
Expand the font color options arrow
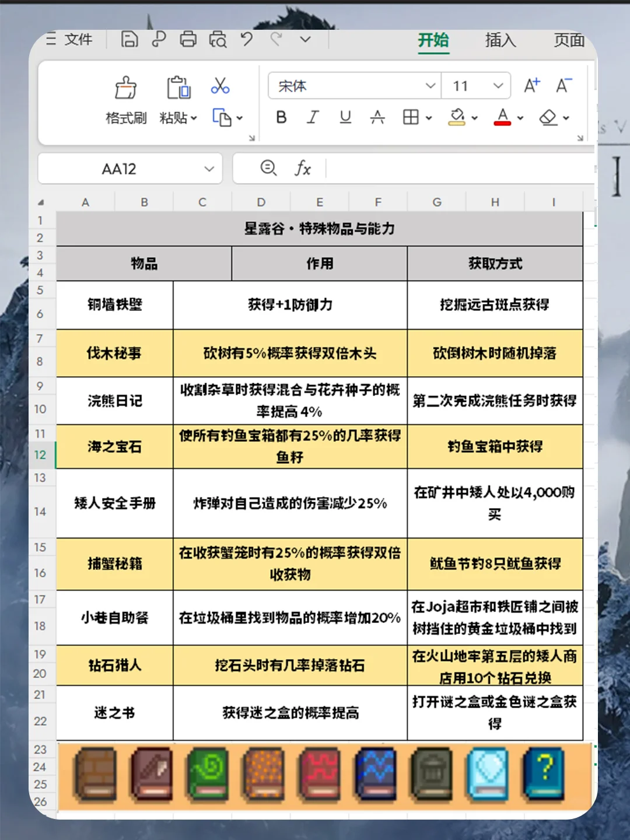[520, 118]
